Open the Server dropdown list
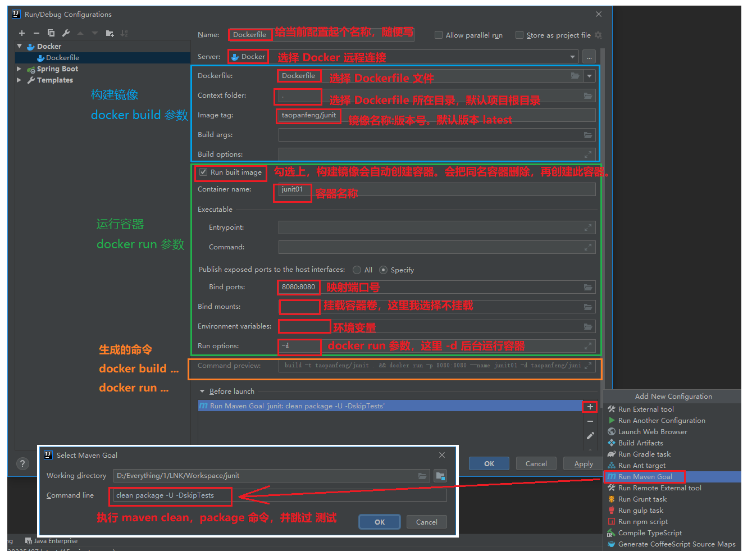Viewport: 752px width, 560px height. [572, 57]
